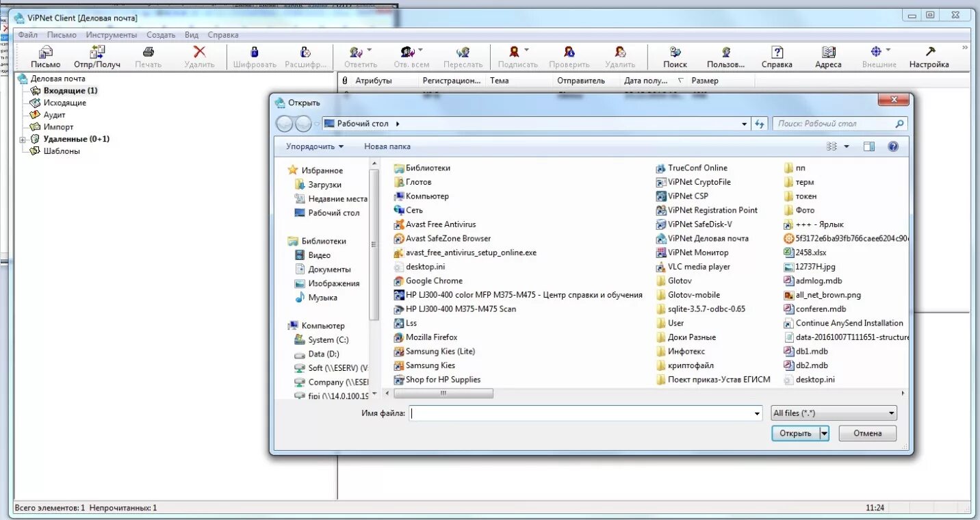
Task: Expand the Внешние toolbar dropdown arrow
Action: point(888,50)
